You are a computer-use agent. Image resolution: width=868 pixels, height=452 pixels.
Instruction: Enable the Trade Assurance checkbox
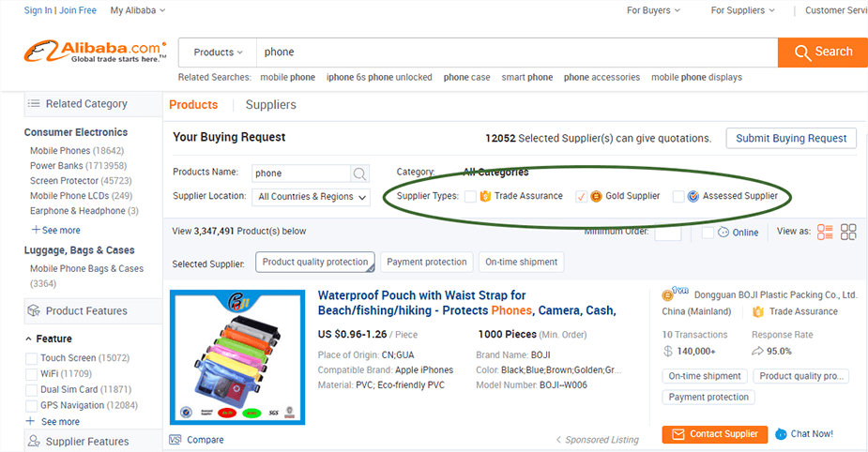[470, 196]
